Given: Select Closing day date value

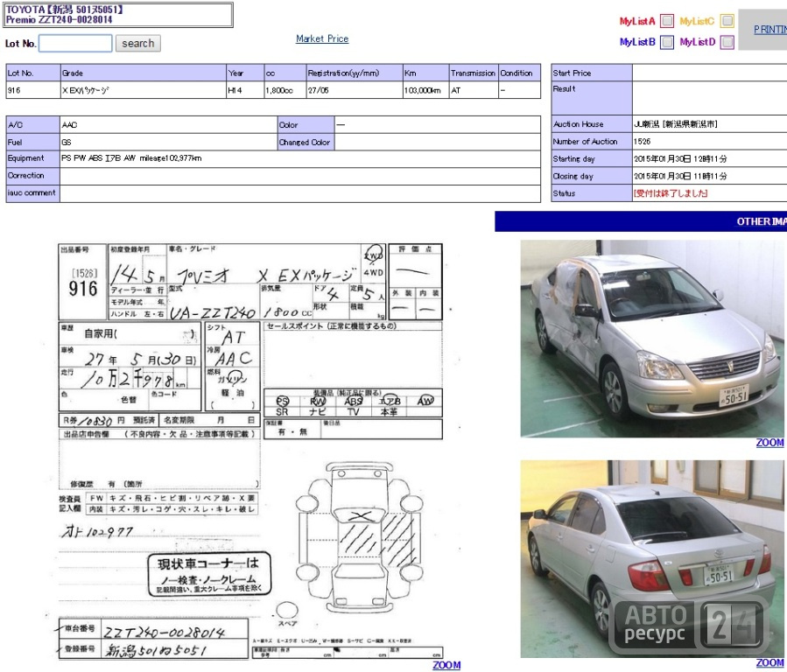Looking at the screenshot, I should [x=680, y=176].
